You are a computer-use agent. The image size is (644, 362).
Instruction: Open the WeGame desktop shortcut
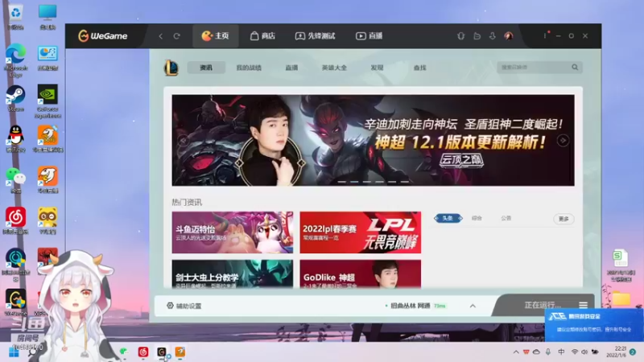coord(15,302)
